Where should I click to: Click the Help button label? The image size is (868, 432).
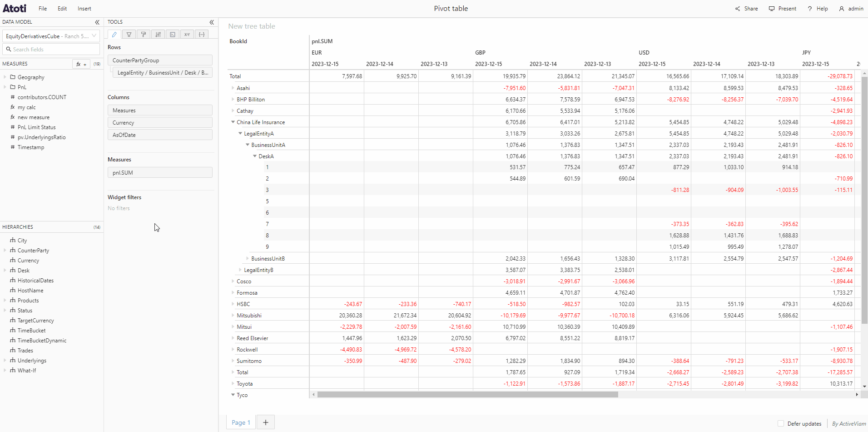point(822,9)
